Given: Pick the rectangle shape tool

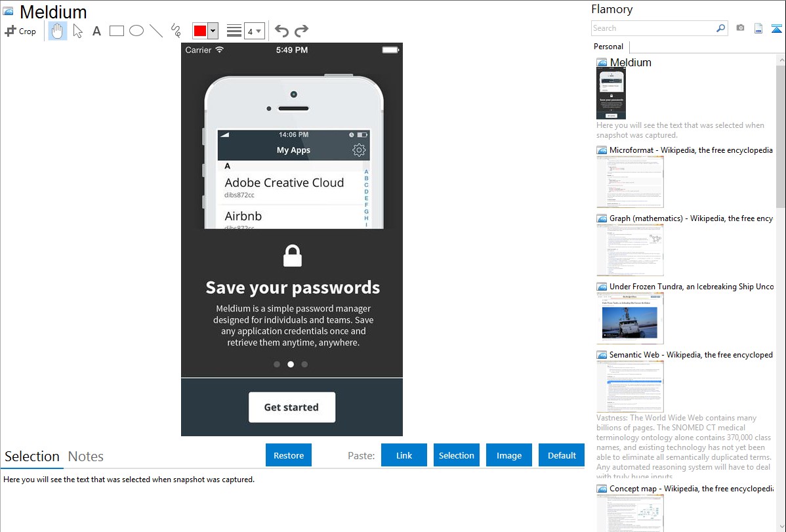Looking at the screenshot, I should point(117,31).
